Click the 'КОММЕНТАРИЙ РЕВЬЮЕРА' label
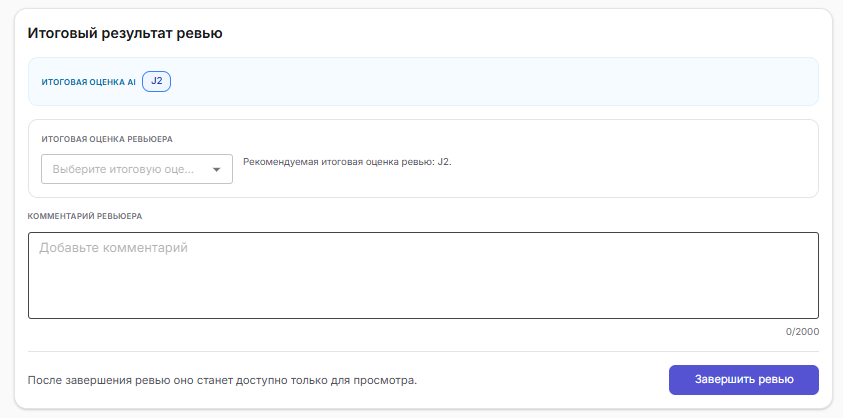 (x=85, y=216)
